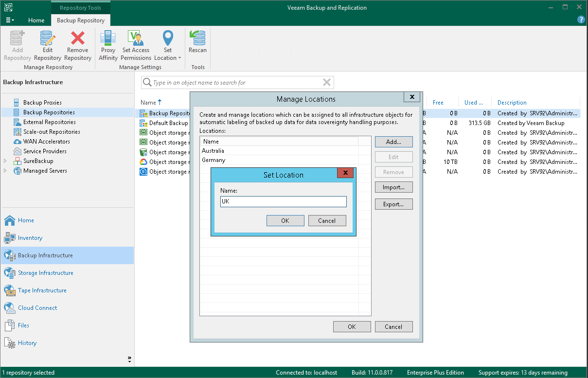The width and height of the screenshot is (588, 378).
Task: Expand navigation pane options chevron
Action: click(129, 360)
